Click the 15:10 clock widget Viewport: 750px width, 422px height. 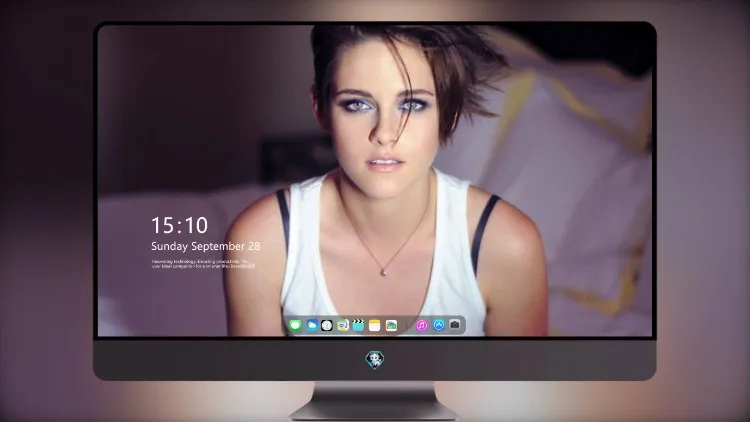point(179,225)
